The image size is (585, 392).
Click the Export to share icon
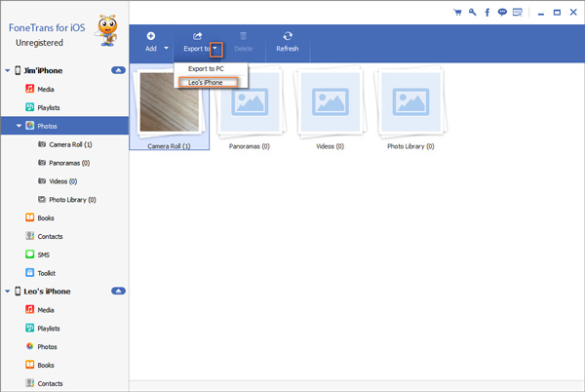pyautogui.click(x=197, y=36)
